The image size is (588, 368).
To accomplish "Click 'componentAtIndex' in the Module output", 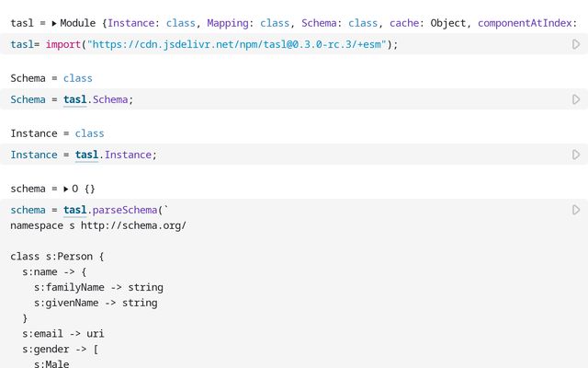I will pyautogui.click(x=525, y=23).
